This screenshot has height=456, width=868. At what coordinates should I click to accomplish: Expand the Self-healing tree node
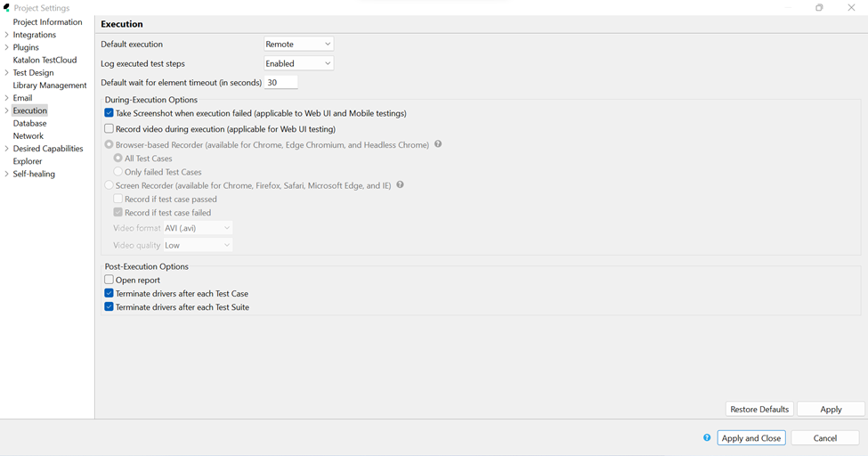7,174
